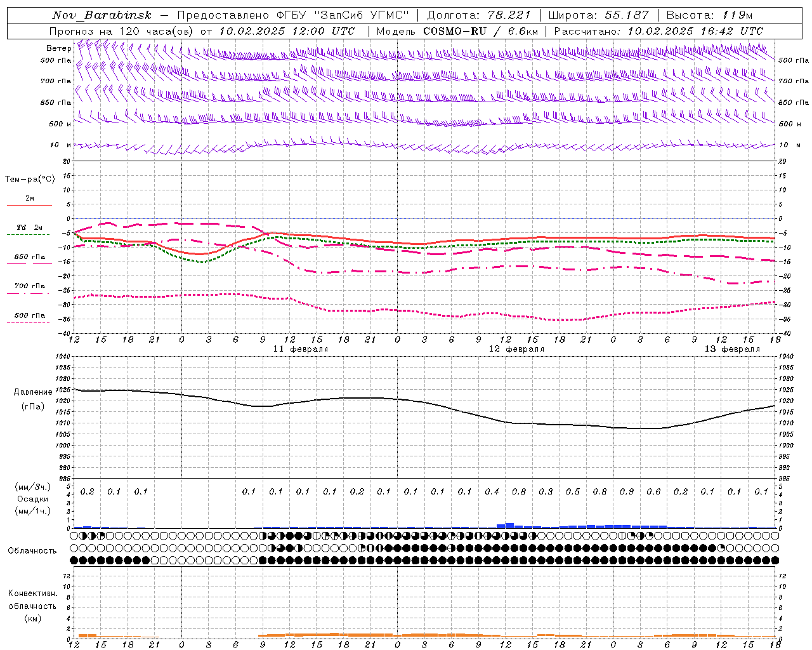Image resolution: width=812 pixels, height=650 pixels.
Task: Click the 10 м wind level label on left
Action: click(60, 145)
